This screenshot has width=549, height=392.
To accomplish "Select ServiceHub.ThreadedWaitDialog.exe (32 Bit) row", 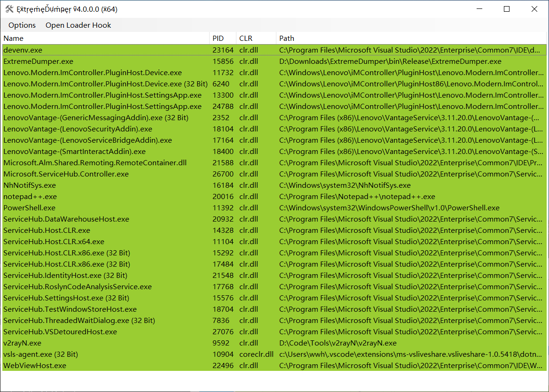I will [x=274, y=320].
